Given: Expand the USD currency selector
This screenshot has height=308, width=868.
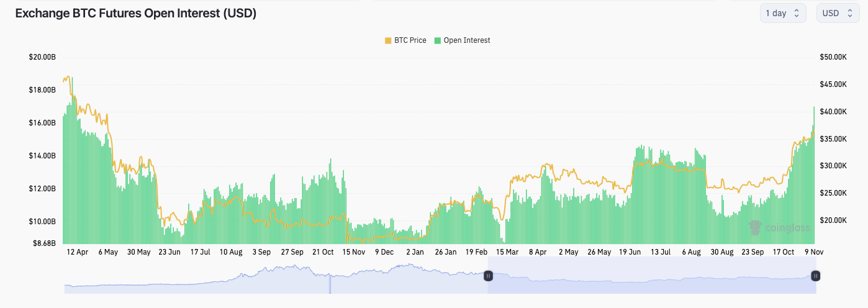Looking at the screenshot, I should (838, 13).
